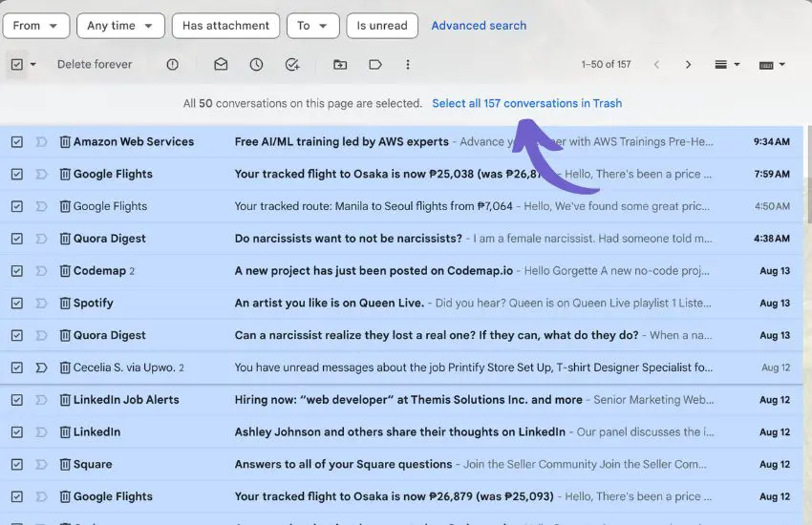This screenshot has height=525, width=812.
Task: Click trash icon on Codemap row
Action: (x=65, y=270)
